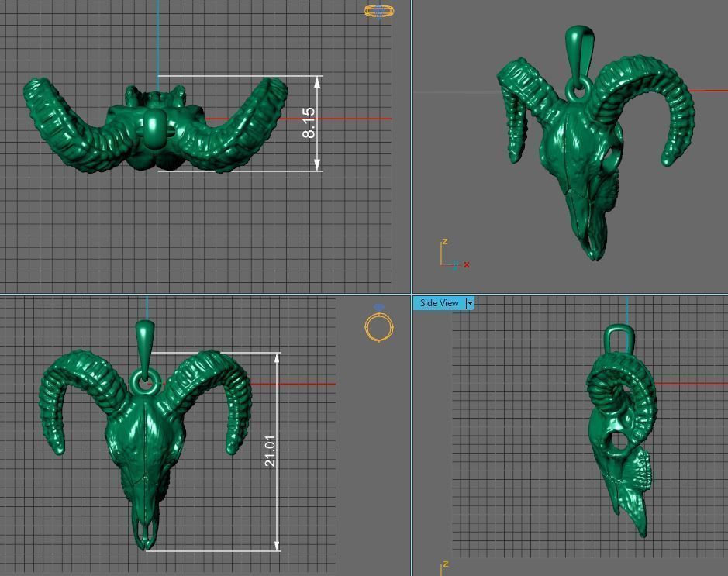Click the Side View viewport label
The image size is (728, 576).
439,304
